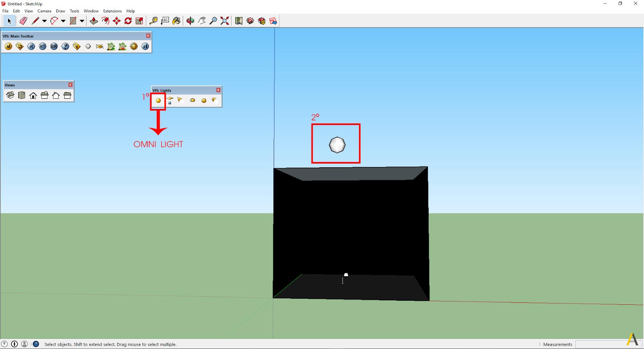Open the Edit menu
Image resolution: width=644 pixels, height=349 pixels.
(x=17, y=11)
